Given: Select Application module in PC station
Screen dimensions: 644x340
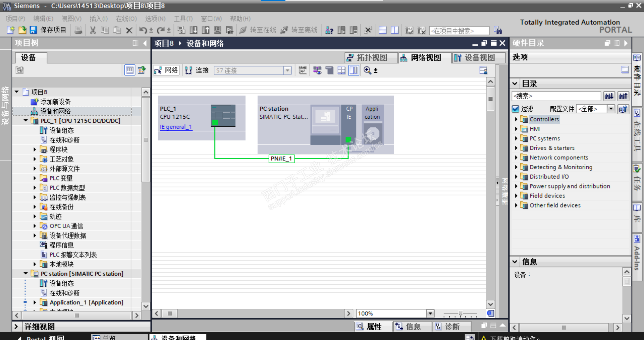Looking at the screenshot, I should 372,125.
